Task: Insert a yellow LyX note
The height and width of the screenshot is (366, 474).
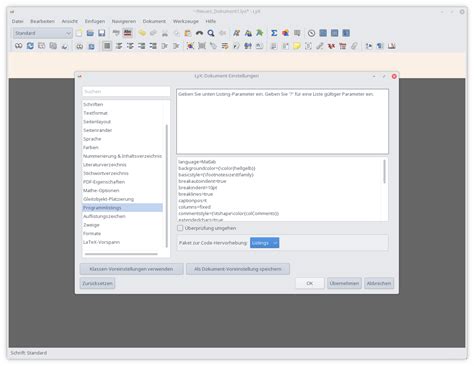Action: tap(297, 46)
